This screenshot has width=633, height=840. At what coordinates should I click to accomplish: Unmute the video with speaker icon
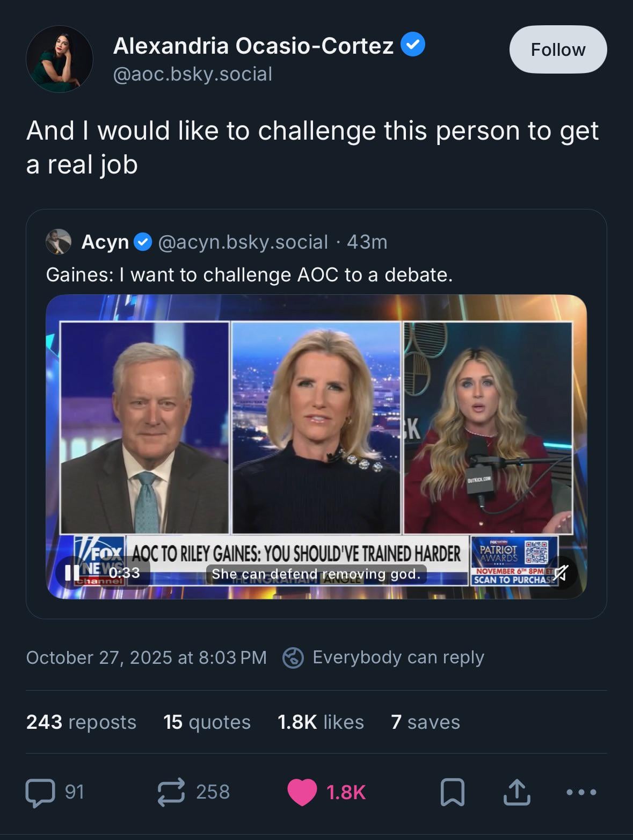(x=561, y=573)
